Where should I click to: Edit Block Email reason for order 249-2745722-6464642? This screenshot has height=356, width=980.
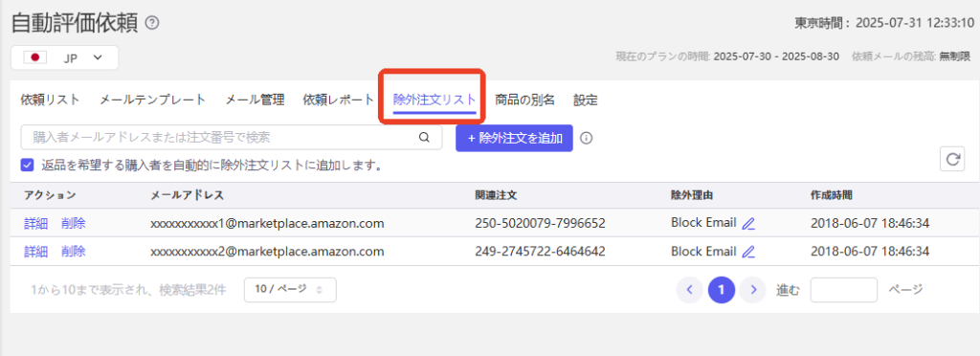[x=748, y=252]
